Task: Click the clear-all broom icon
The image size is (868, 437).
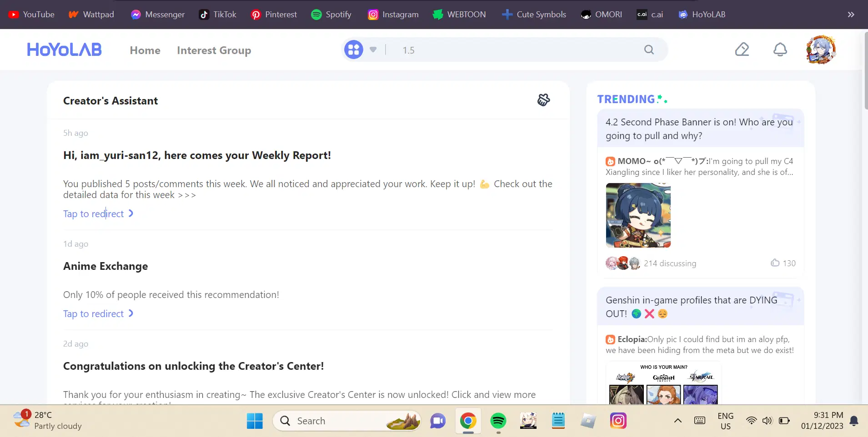Action: (543, 100)
